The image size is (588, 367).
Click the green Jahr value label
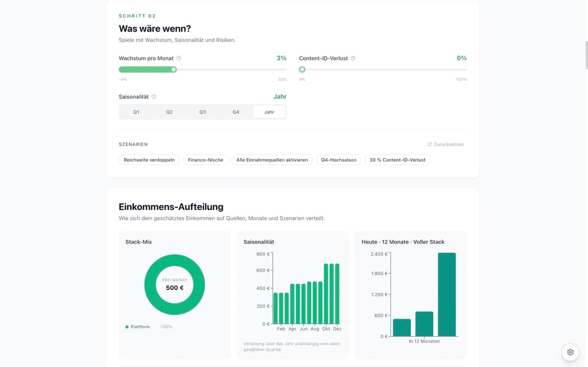point(280,96)
